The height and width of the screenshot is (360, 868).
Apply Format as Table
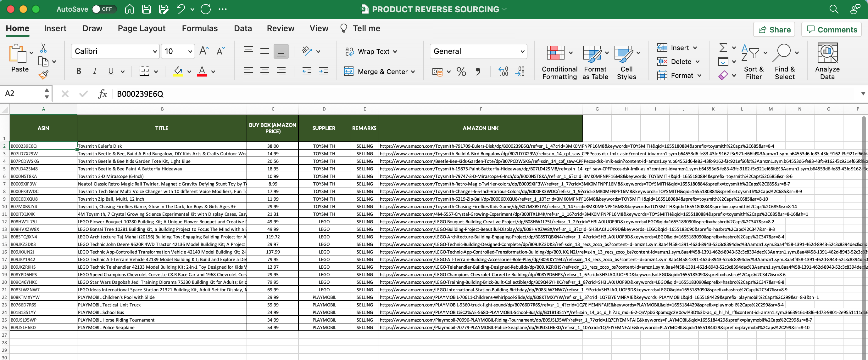594,62
